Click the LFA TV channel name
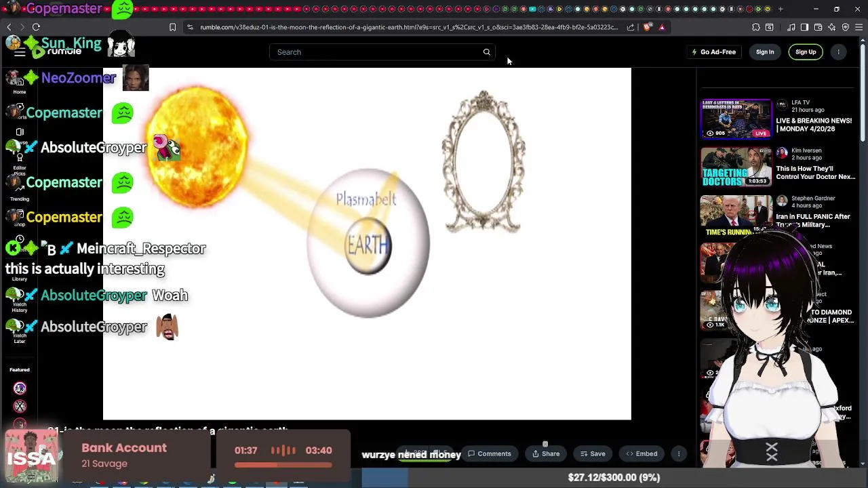868x488 pixels. coord(800,102)
